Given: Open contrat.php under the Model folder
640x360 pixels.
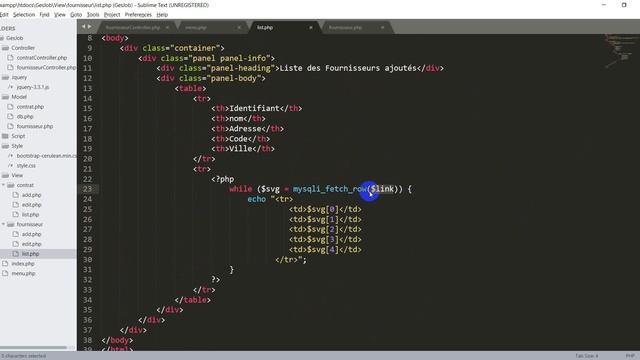Looking at the screenshot, I should [x=30, y=107].
